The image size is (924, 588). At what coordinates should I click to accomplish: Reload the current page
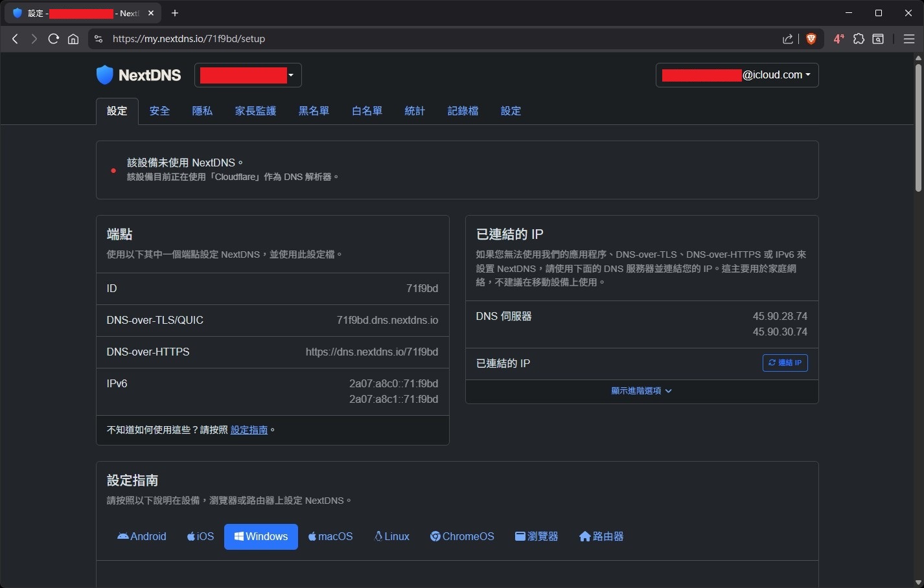(x=54, y=39)
